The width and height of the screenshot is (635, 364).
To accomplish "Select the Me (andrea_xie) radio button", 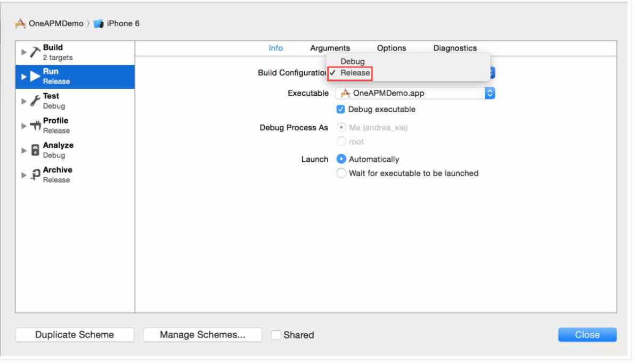I will (x=341, y=127).
